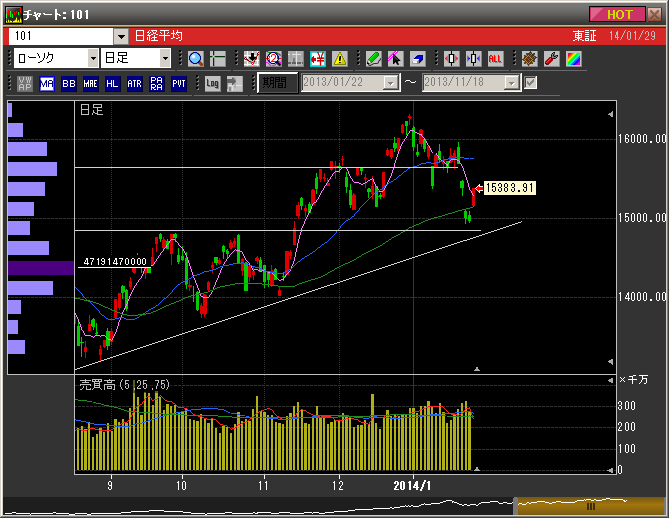Click the 期間 period button
The width and height of the screenshot is (669, 518).
[276, 83]
